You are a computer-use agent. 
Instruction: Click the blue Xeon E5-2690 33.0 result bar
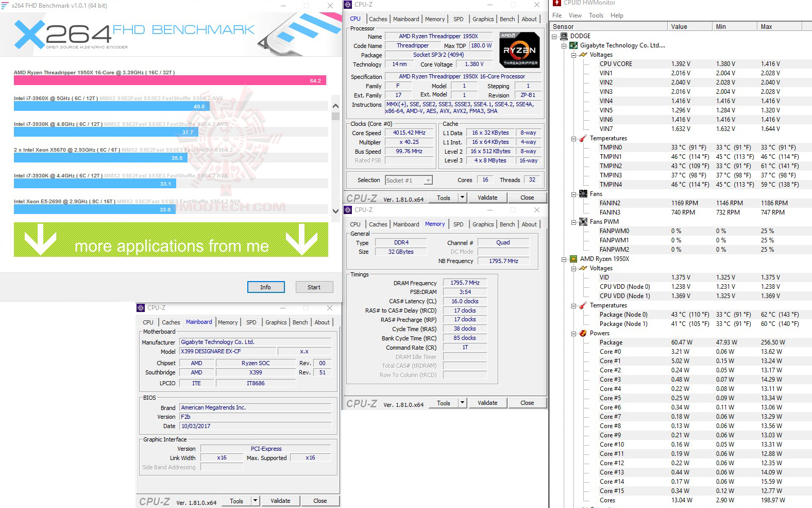tap(95, 209)
